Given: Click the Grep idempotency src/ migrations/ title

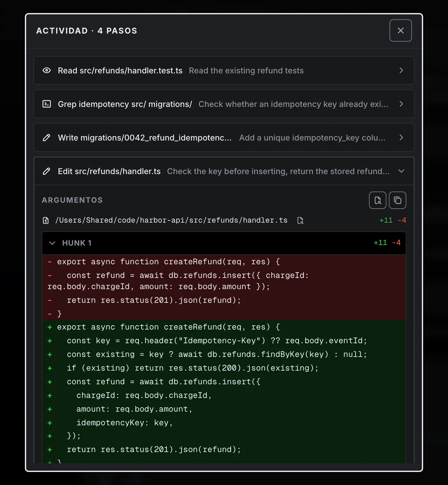Looking at the screenshot, I should pos(125,104).
